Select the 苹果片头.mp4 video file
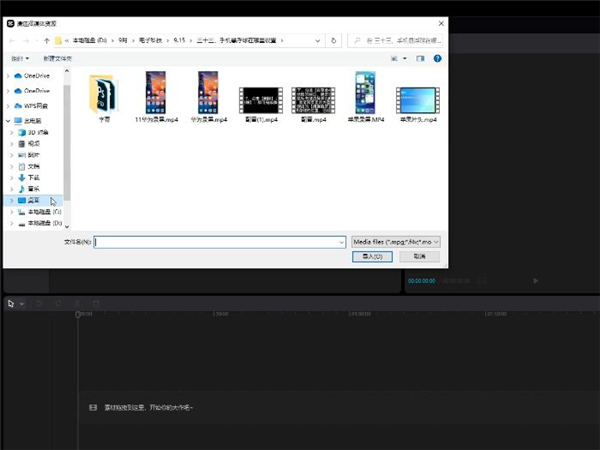Viewport: 600px width, 450px height. [x=418, y=104]
